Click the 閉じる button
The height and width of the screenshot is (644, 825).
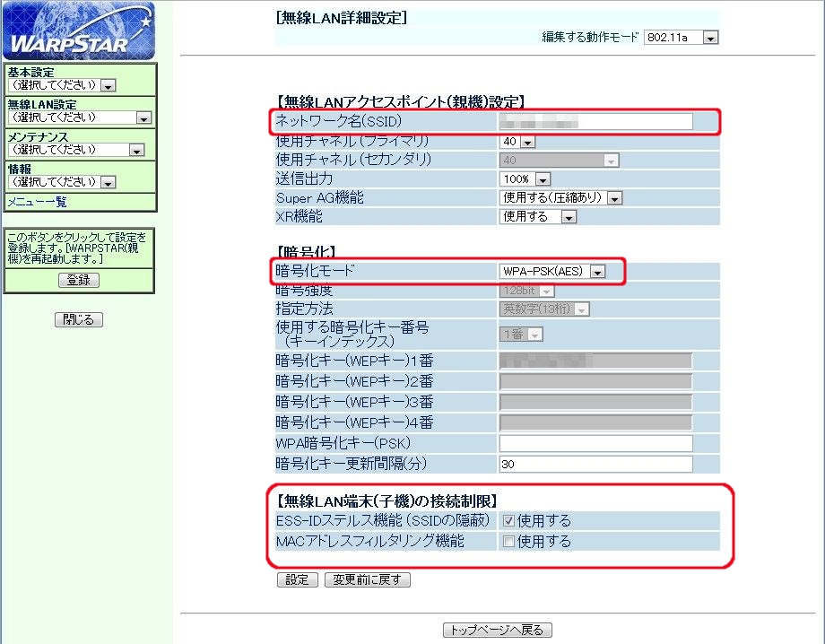[x=79, y=319]
